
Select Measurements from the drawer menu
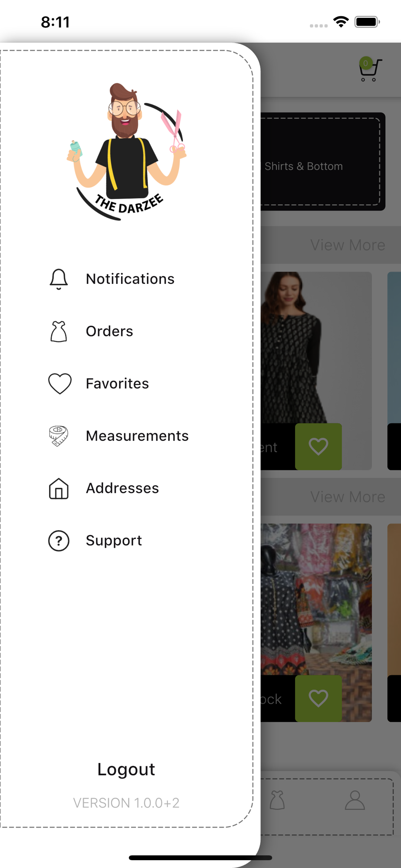point(137,436)
